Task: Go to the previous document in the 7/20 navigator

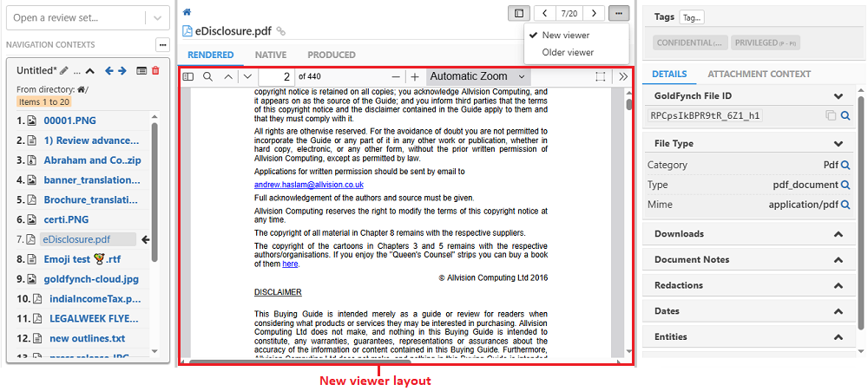Action: 544,13
